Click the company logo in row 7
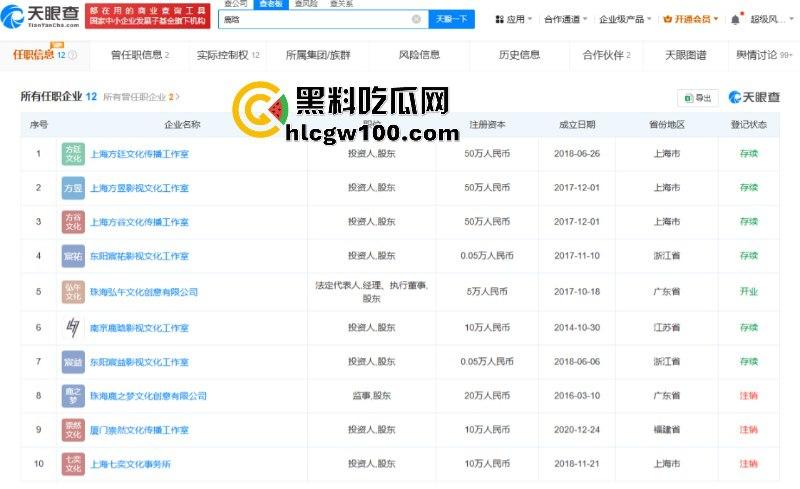This screenshot has height=489, width=800. (x=73, y=362)
